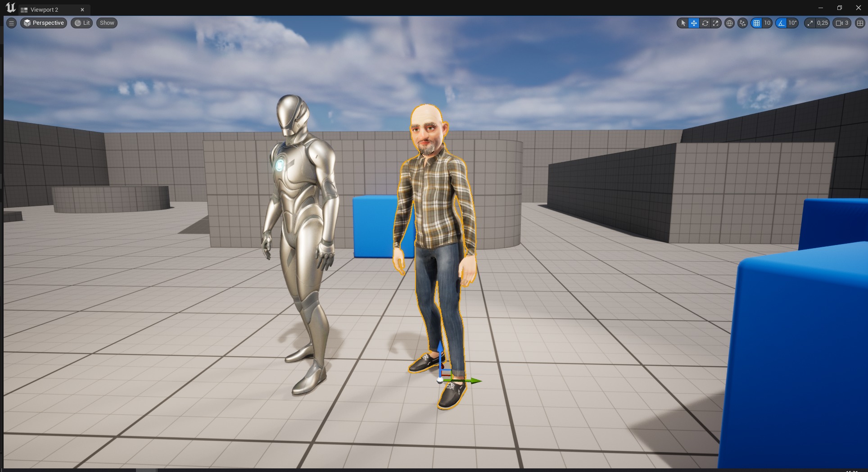Viewport: 868px width, 472px height.
Task: Toggle surface snapping icon
Action: (743, 23)
